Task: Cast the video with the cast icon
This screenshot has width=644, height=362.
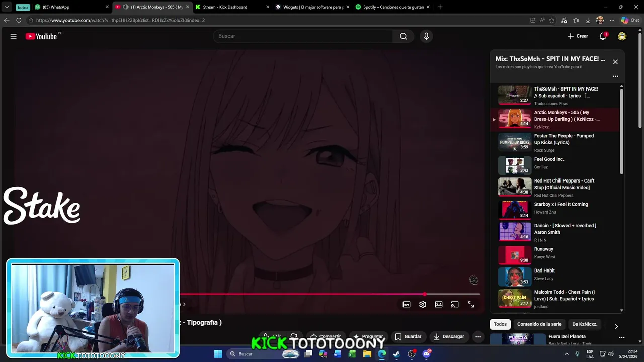Action: click(x=455, y=304)
